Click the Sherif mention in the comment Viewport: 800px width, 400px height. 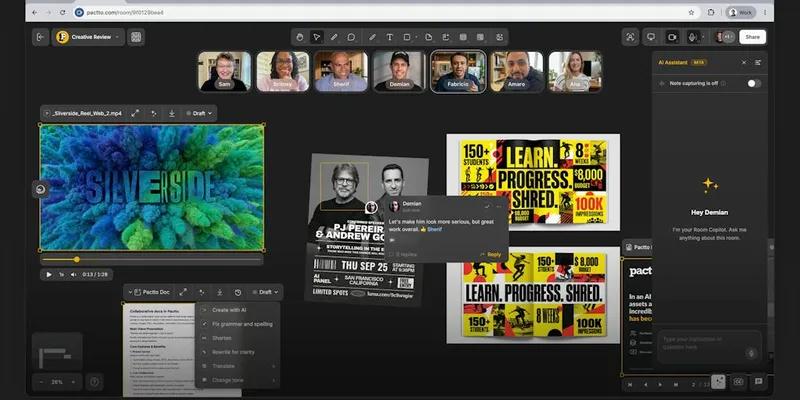(x=434, y=230)
